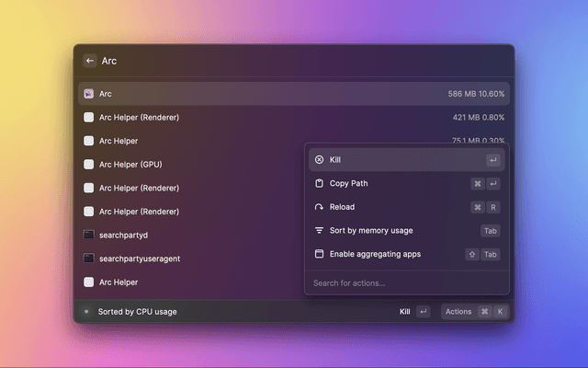Click the searchpartyd terminal icon
The height and width of the screenshot is (368, 588).
tap(88, 236)
